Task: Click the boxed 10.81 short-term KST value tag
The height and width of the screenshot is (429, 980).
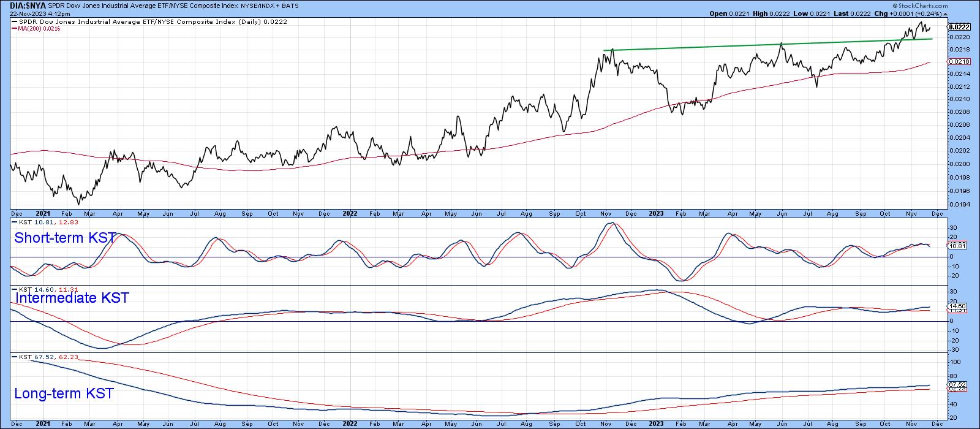Action: 957,246
